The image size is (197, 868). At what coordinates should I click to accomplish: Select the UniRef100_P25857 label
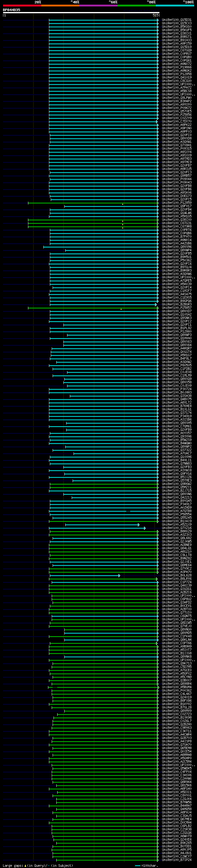(177, 308)
